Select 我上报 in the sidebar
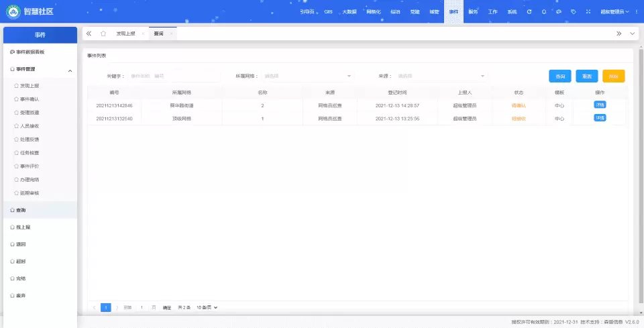 point(40,227)
